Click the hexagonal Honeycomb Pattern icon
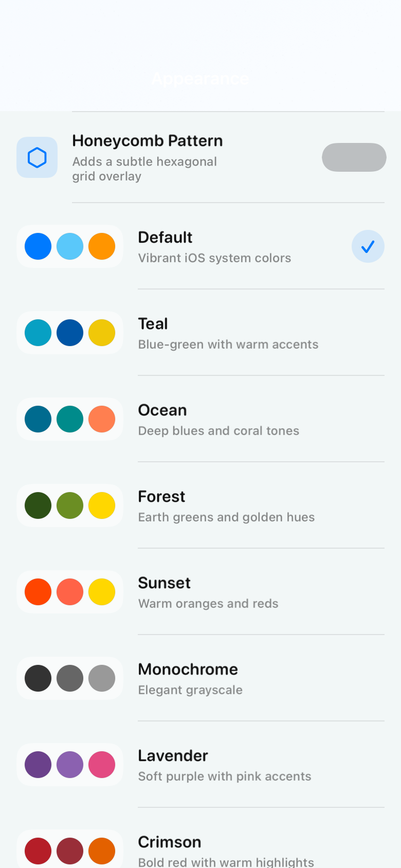The image size is (401, 868). (x=37, y=157)
